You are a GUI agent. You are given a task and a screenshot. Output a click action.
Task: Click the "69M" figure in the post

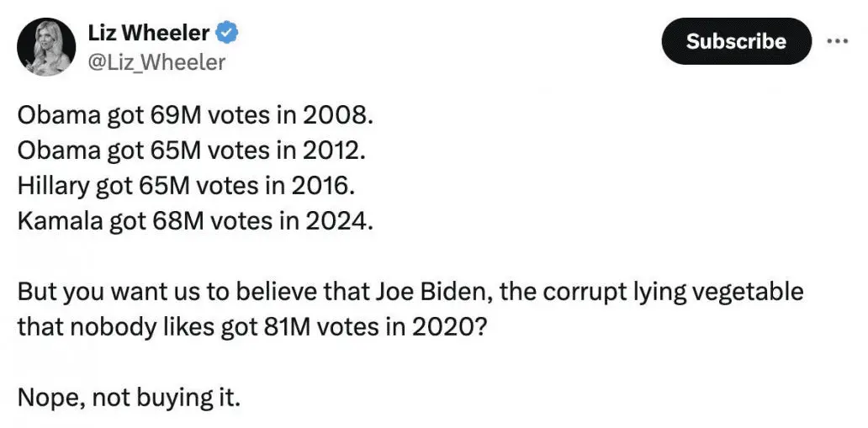click(x=173, y=115)
